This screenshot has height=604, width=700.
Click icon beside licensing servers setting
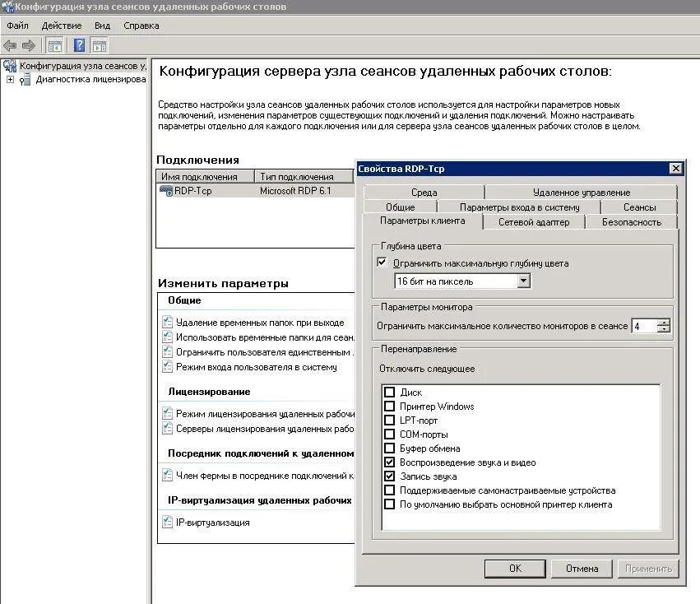[167, 428]
